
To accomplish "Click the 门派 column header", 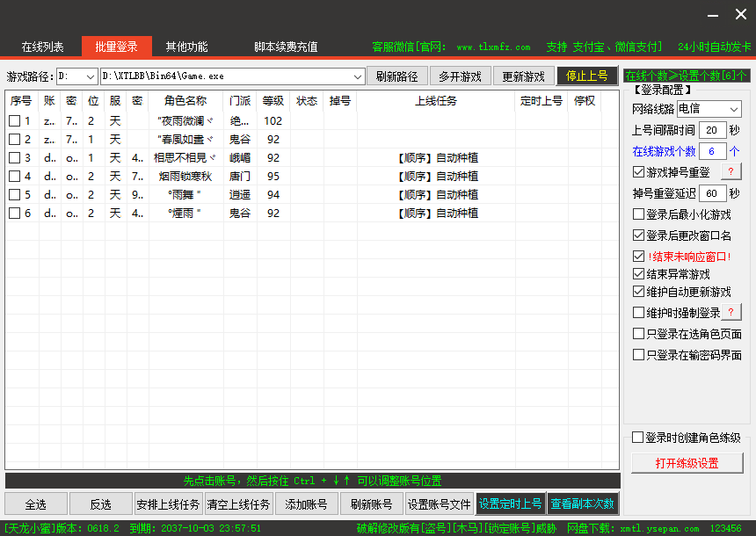I will [x=240, y=101].
